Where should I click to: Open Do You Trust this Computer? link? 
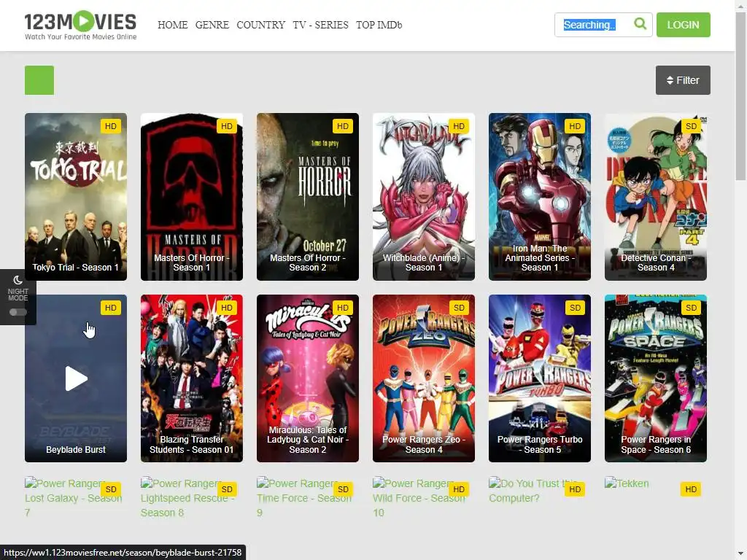pyautogui.click(x=533, y=491)
